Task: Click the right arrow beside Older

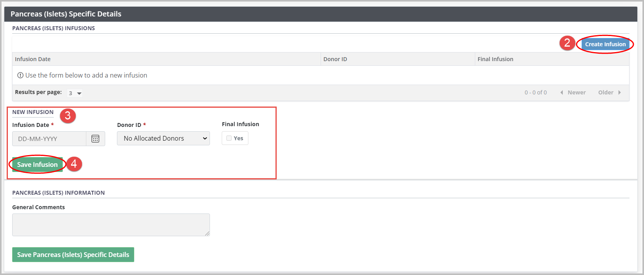Action: click(x=619, y=92)
